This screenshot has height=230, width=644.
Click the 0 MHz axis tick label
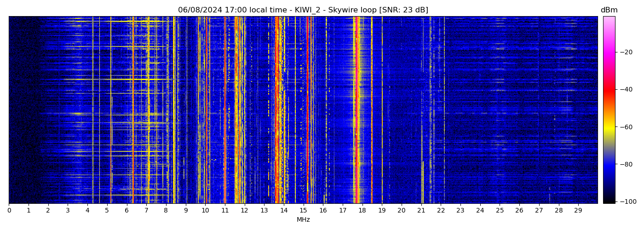[9, 211]
